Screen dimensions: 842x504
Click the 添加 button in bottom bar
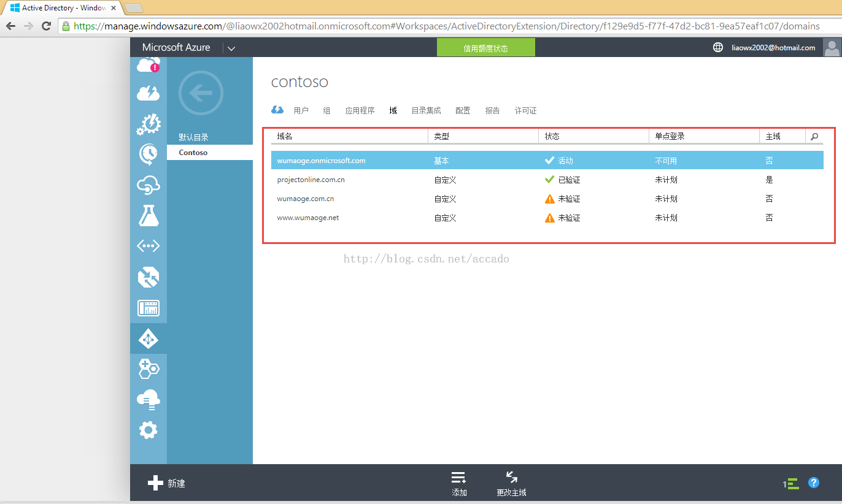tap(459, 483)
